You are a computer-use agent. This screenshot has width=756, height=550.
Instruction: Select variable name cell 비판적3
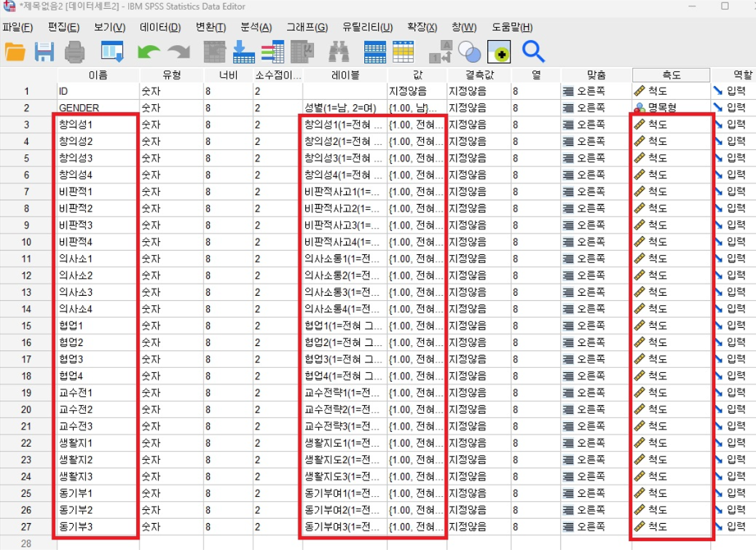pos(98,226)
